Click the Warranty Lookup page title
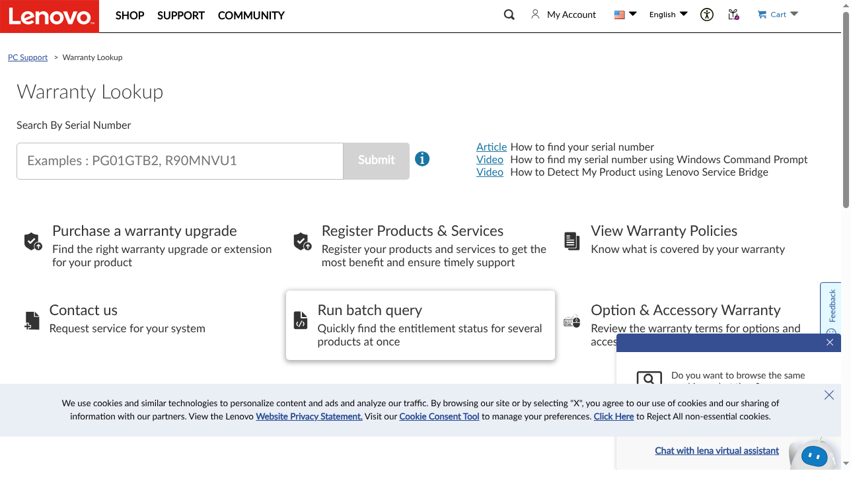 (x=90, y=92)
